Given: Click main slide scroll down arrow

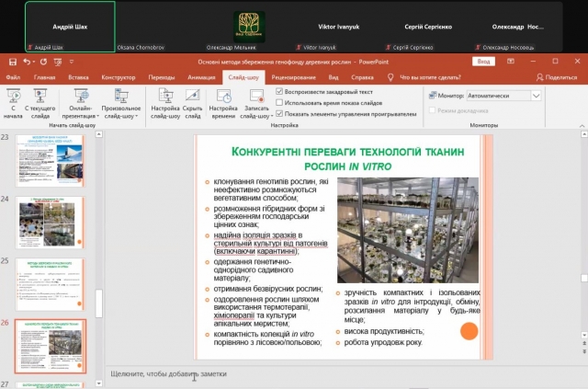Looking at the screenshot, I should pyautogui.click(x=584, y=335).
